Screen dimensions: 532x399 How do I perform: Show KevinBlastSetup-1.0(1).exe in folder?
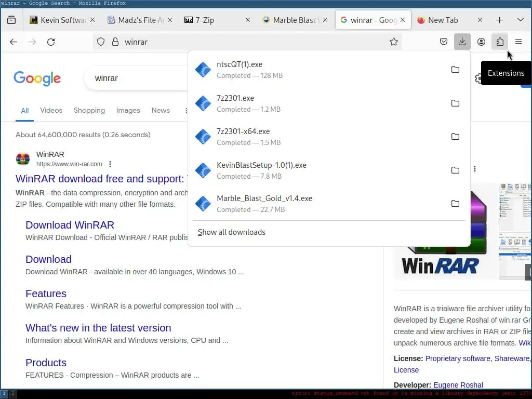pyautogui.click(x=455, y=170)
